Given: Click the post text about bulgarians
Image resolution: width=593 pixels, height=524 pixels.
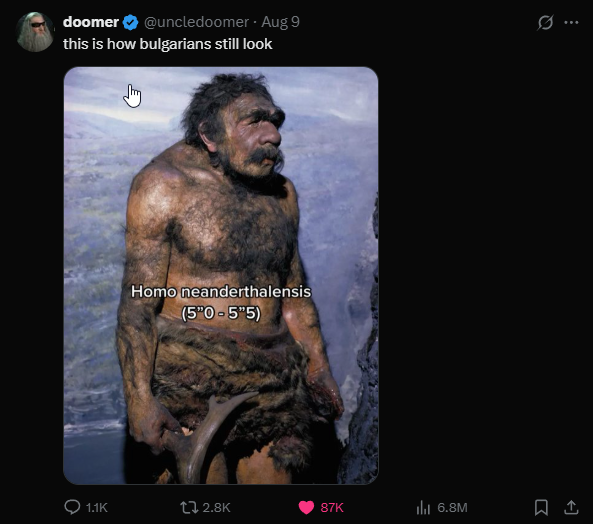Looking at the screenshot, I should (168, 44).
